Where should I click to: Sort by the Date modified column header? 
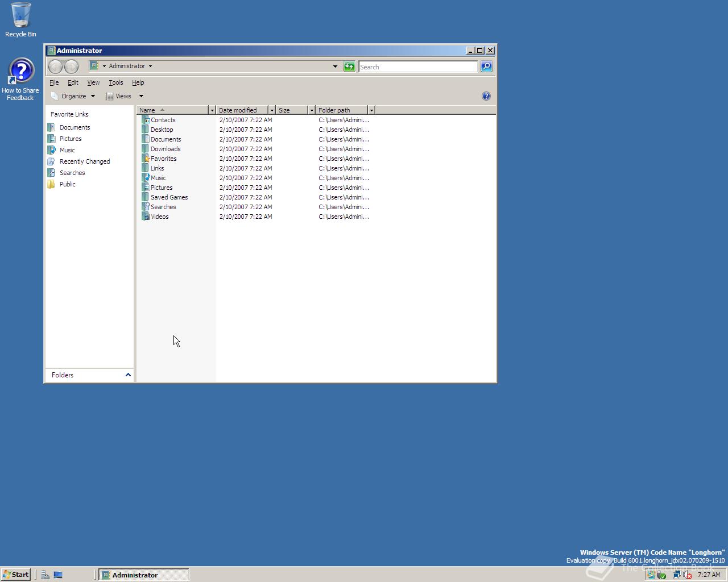tap(242, 110)
